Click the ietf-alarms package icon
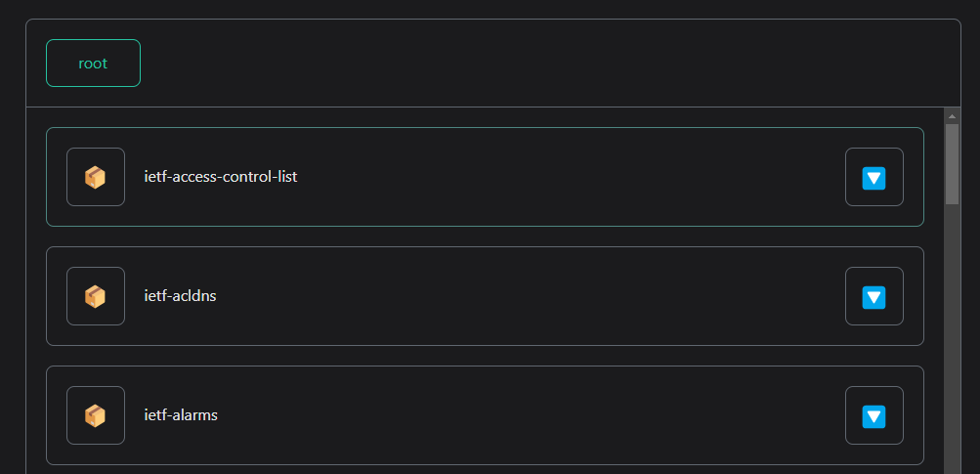This screenshot has width=980, height=474. click(95, 415)
